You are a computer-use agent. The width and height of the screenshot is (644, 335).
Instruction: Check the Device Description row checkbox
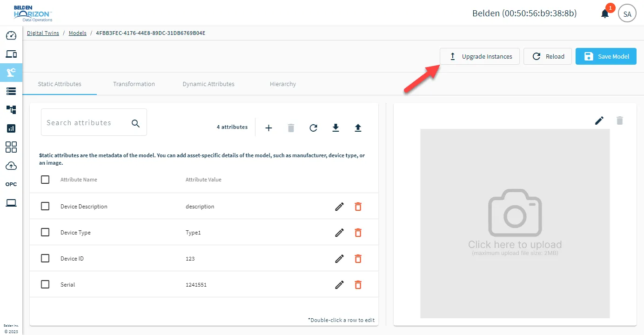coord(45,206)
